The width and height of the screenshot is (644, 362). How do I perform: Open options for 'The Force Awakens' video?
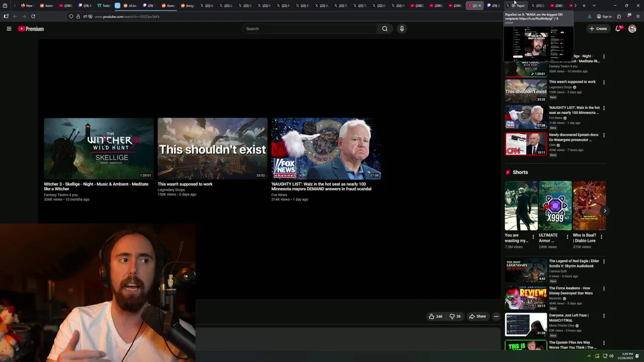tap(604, 289)
